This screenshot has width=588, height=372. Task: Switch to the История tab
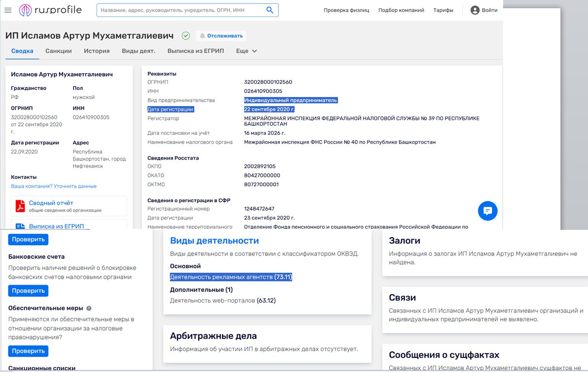97,51
